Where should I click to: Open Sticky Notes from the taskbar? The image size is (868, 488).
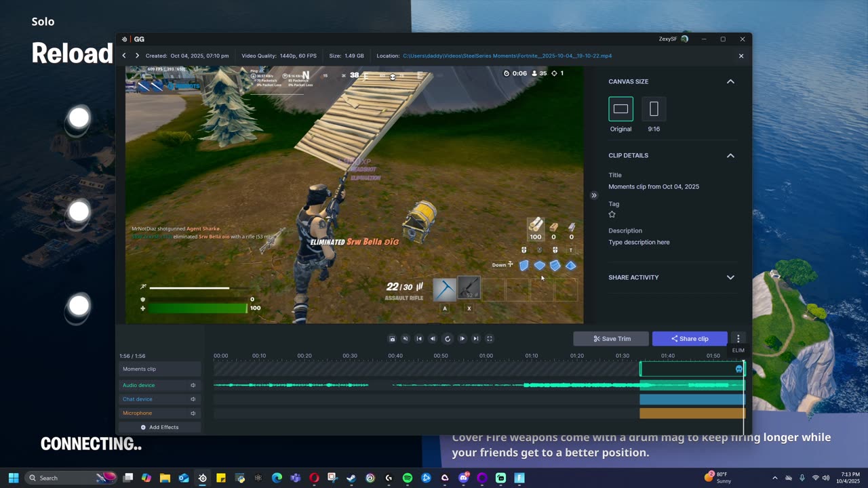221,478
